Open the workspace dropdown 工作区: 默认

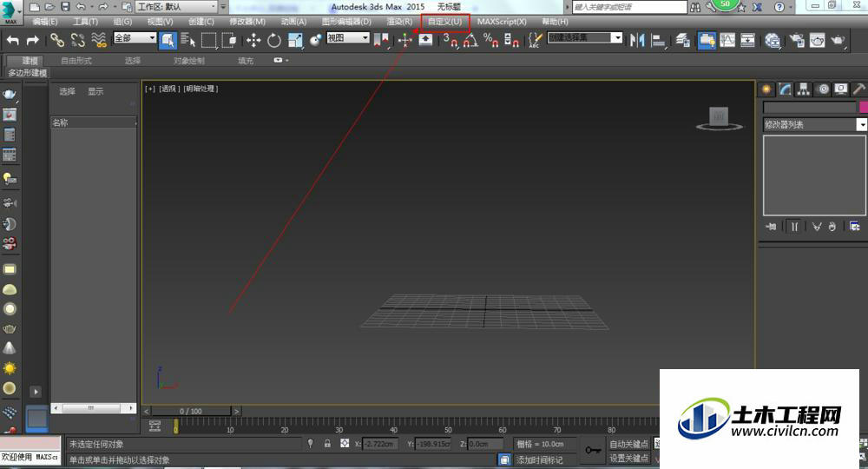click(176, 7)
